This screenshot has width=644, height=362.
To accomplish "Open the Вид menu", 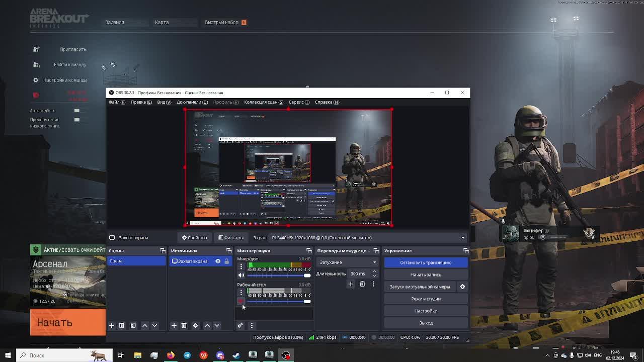I will pos(164,102).
